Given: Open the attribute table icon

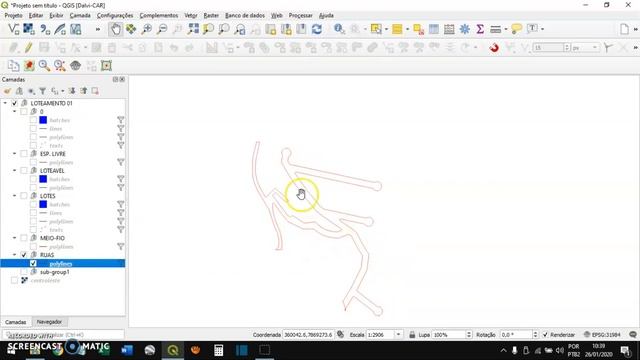Looking at the screenshot, I should pos(434,29).
